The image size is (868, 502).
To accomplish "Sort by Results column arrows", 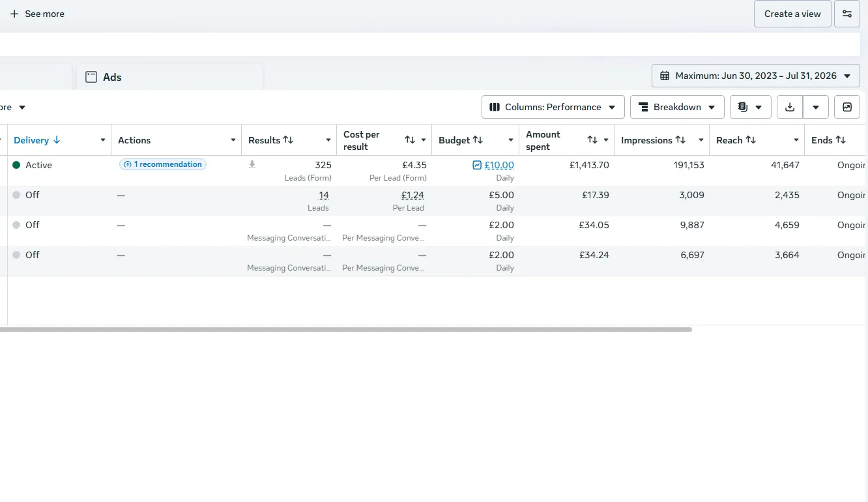I will point(288,140).
